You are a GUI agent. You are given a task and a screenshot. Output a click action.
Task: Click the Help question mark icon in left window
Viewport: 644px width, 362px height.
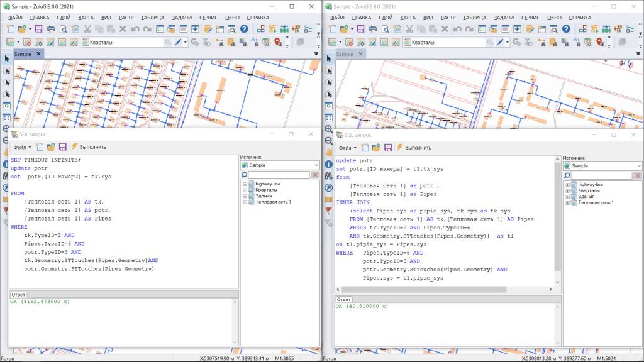[x=245, y=29]
